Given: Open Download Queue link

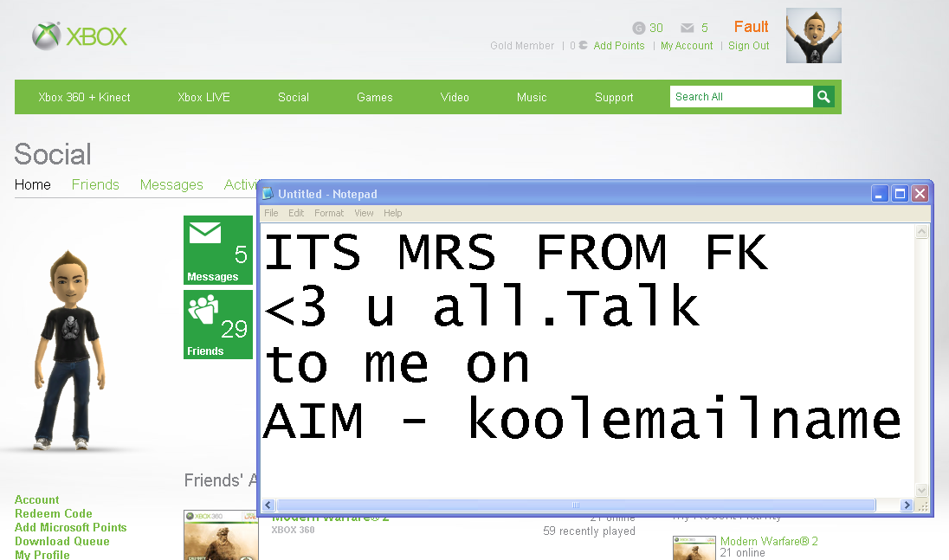Looking at the screenshot, I should 61,541.
